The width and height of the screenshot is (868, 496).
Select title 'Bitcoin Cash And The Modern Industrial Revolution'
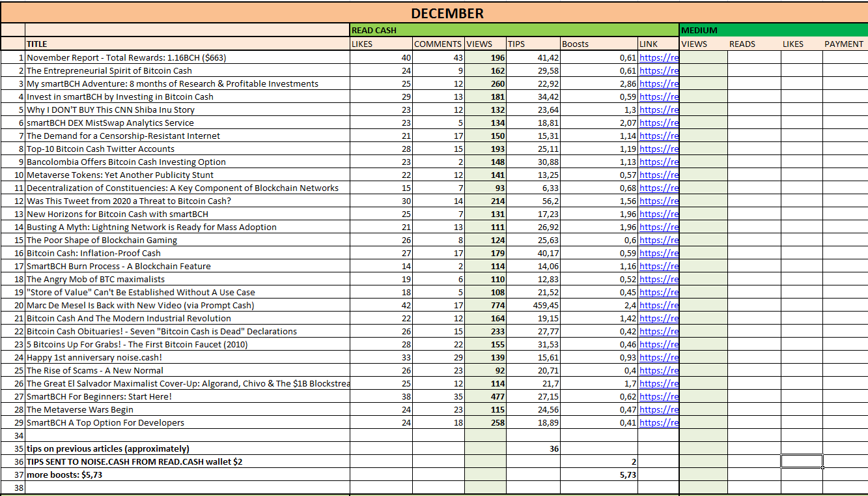coord(188,318)
